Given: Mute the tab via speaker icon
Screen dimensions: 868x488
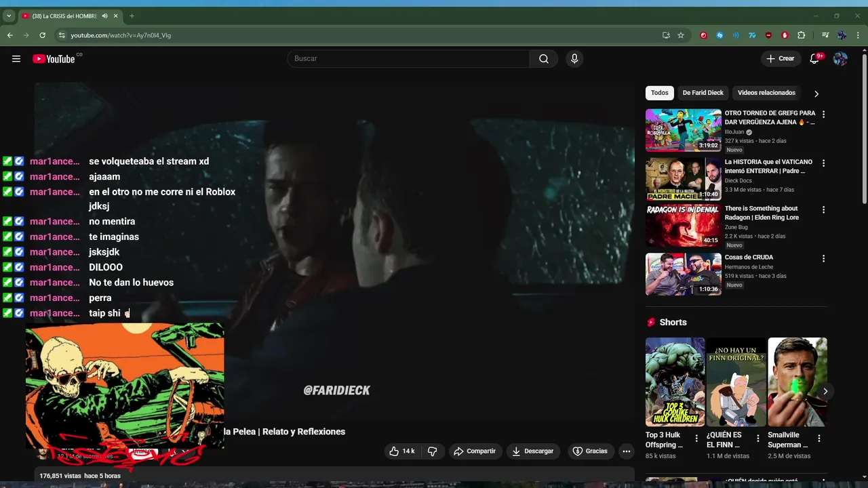Looking at the screenshot, I should click(x=104, y=16).
